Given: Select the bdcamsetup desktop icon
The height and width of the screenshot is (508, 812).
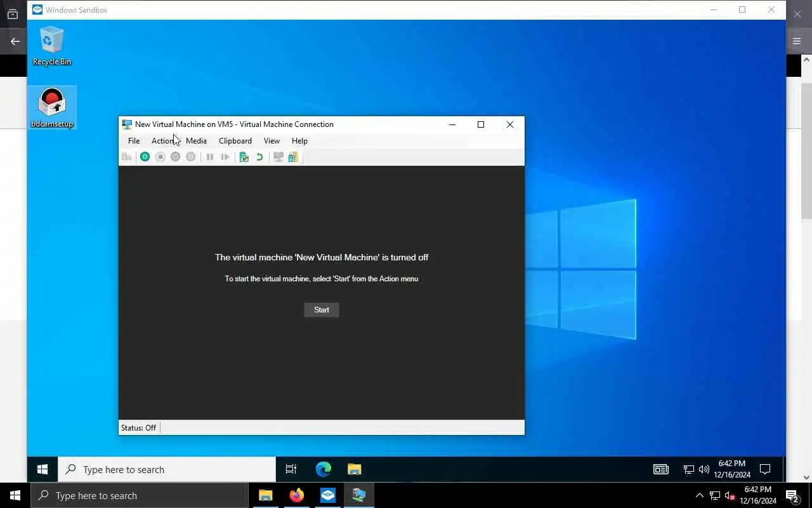Looking at the screenshot, I should [x=52, y=107].
